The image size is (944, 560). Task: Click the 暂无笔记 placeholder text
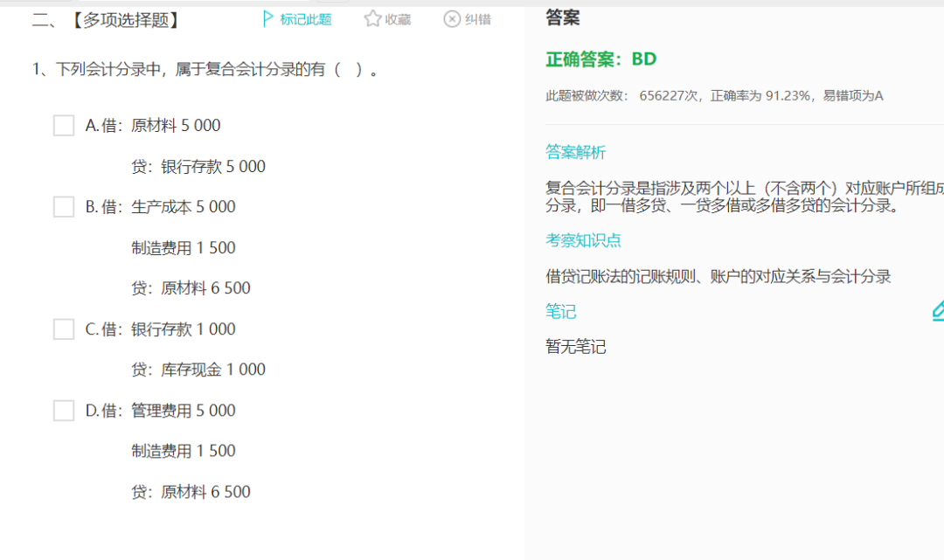(575, 347)
